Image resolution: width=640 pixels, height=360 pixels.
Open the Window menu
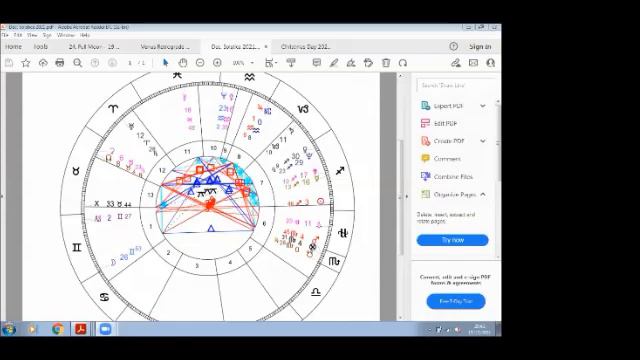[66, 36]
